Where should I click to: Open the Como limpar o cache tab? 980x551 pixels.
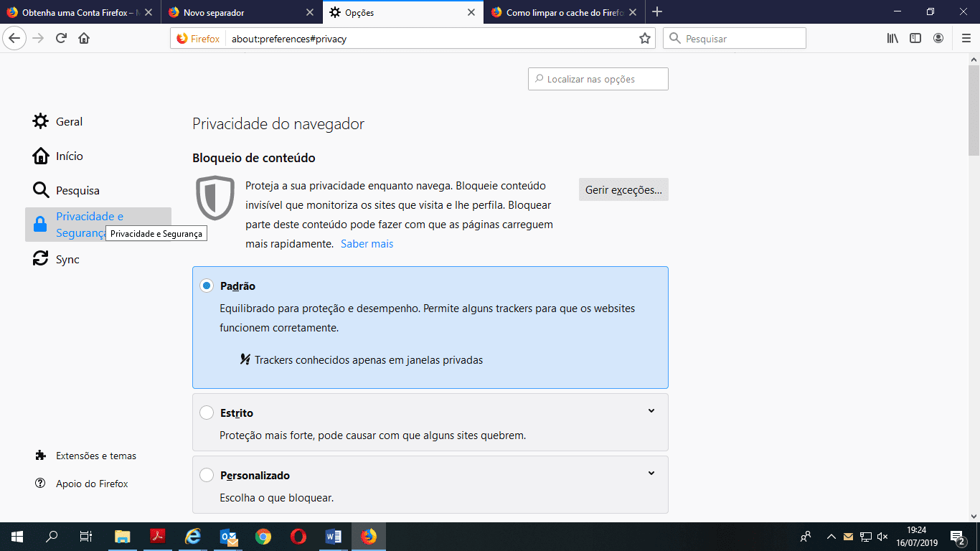(560, 12)
